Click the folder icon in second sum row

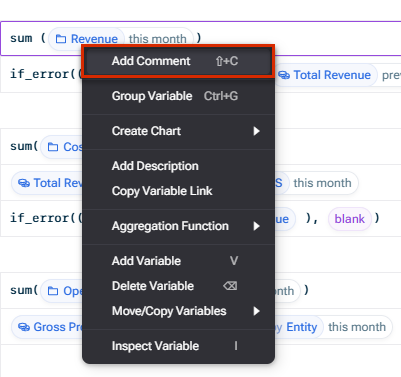click(53, 147)
